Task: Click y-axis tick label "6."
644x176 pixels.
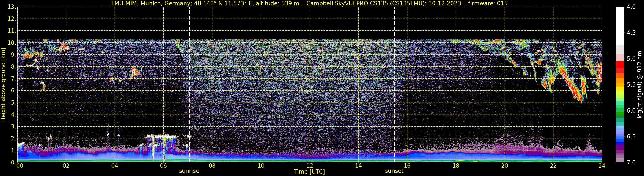Action: [13, 91]
